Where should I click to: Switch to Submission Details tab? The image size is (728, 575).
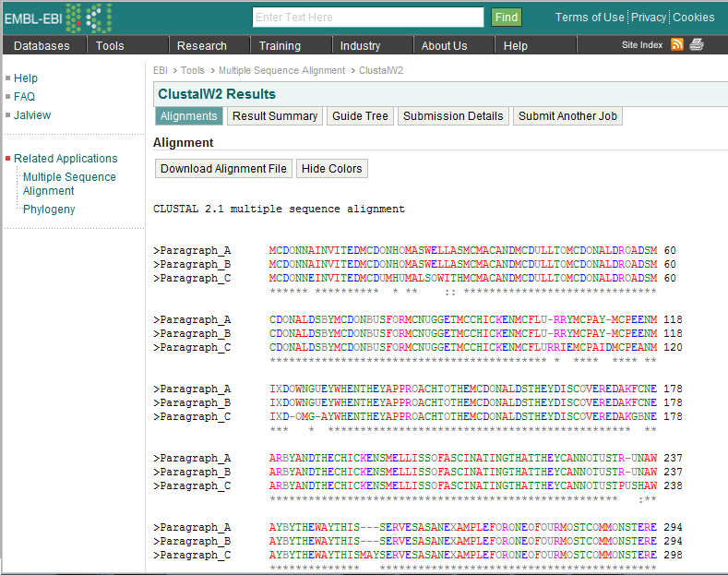point(453,116)
